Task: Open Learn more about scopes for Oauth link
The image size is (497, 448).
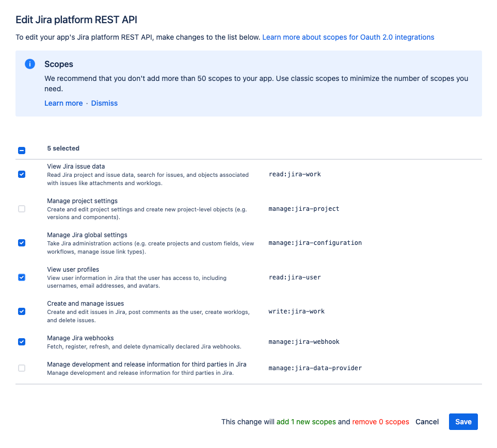Action: [348, 37]
